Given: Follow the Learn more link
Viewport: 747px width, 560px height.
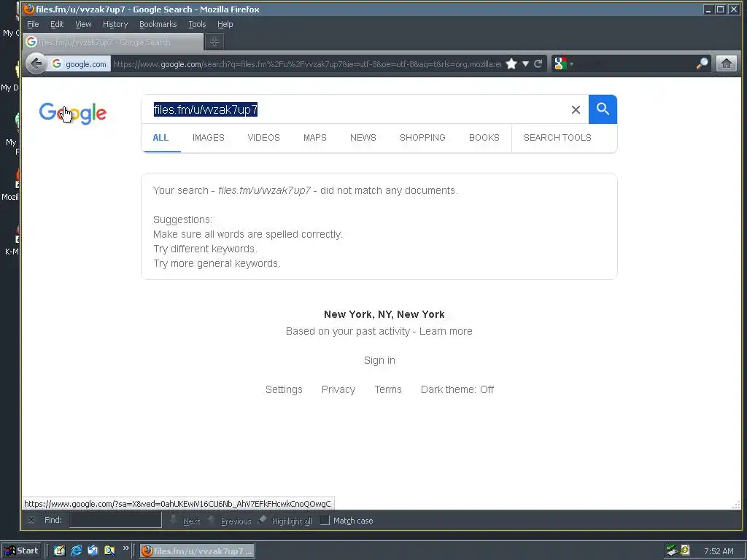Looking at the screenshot, I should point(446,332).
